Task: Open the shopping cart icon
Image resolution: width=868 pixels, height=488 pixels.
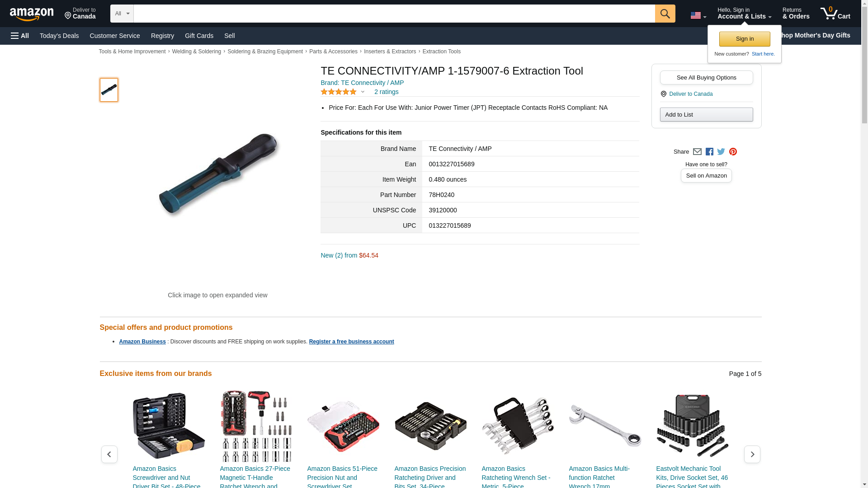Action: pos(835,13)
